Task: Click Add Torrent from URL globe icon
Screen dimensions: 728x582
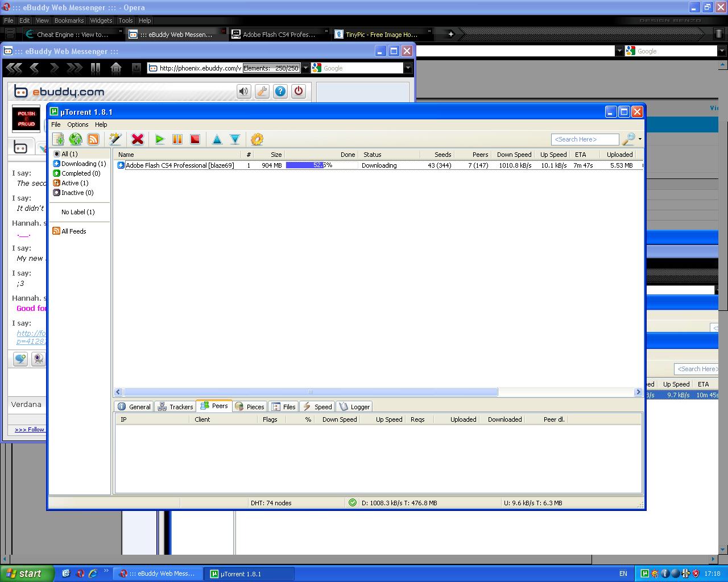Action: [76, 139]
